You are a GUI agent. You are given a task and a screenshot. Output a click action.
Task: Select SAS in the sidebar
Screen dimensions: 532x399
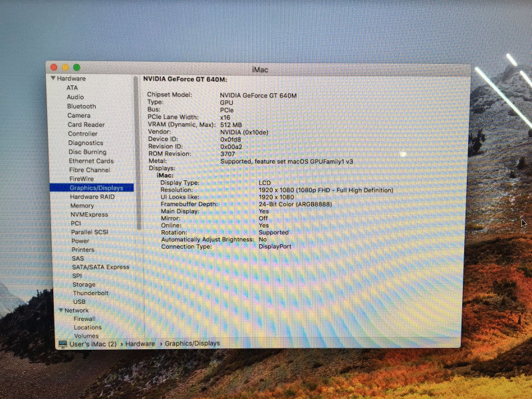click(x=78, y=259)
